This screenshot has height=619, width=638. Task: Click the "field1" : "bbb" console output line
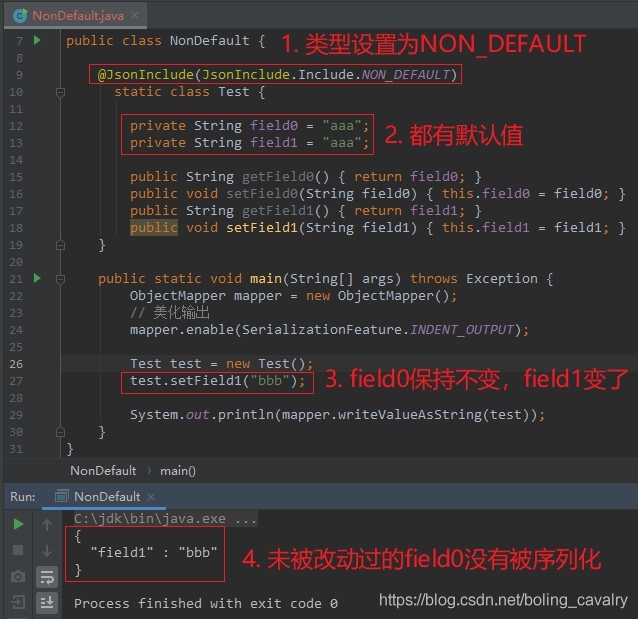point(154,552)
